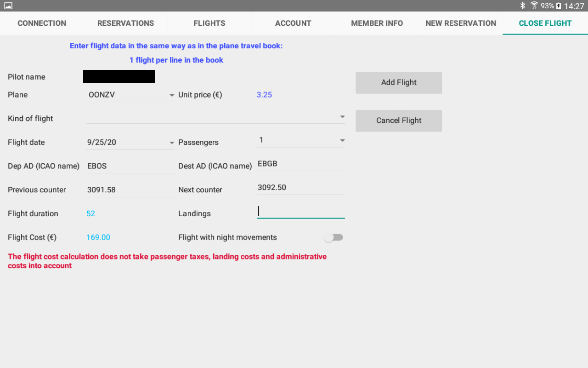Select the New Reservation tab
The image size is (588, 368).
[461, 23]
